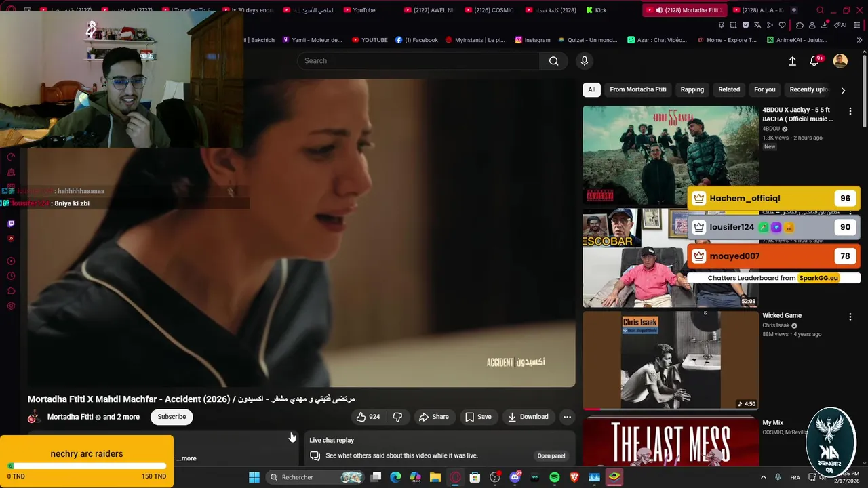
Task: Open YouTube notifications bell
Action: 815,61
